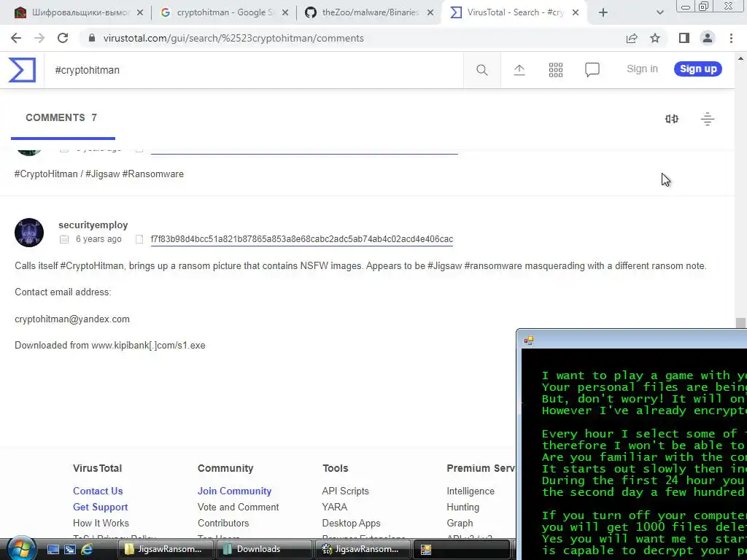Reload the page with refresh icon
The image size is (747, 560).
tap(63, 38)
